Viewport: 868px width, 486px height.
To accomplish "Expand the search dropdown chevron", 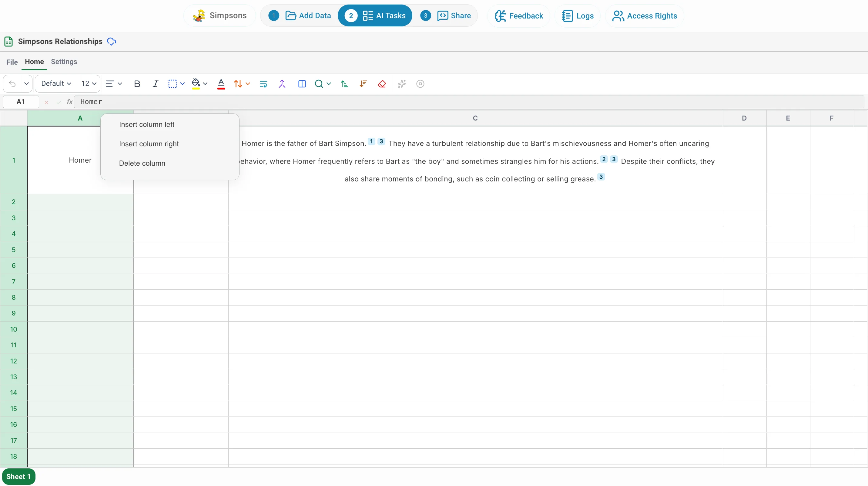I will coord(329,84).
